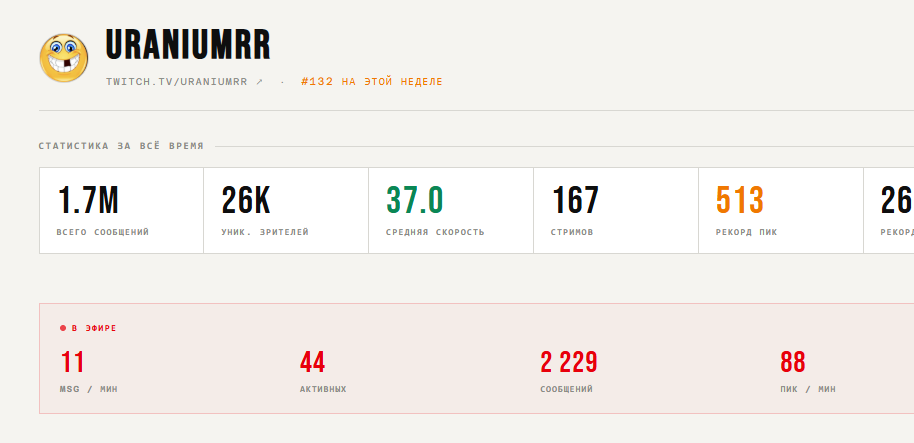
Task: Click the 88 пик/мин live stat
Action: click(808, 371)
